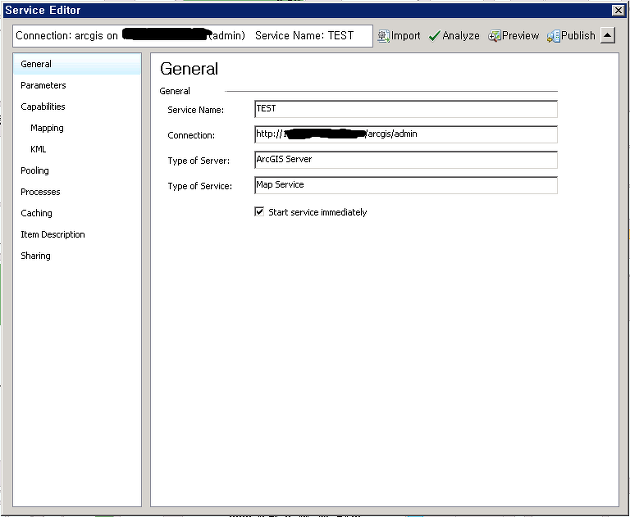Close the Service Editor window
The height and width of the screenshot is (517, 630).
[x=618, y=10]
